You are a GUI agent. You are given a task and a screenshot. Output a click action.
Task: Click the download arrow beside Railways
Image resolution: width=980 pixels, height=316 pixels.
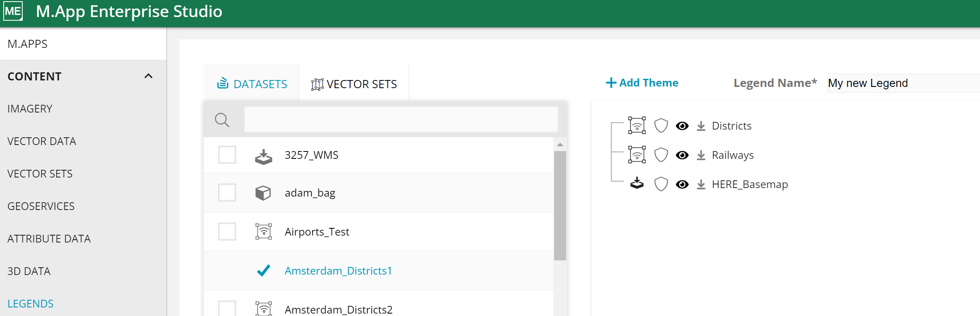tap(701, 155)
